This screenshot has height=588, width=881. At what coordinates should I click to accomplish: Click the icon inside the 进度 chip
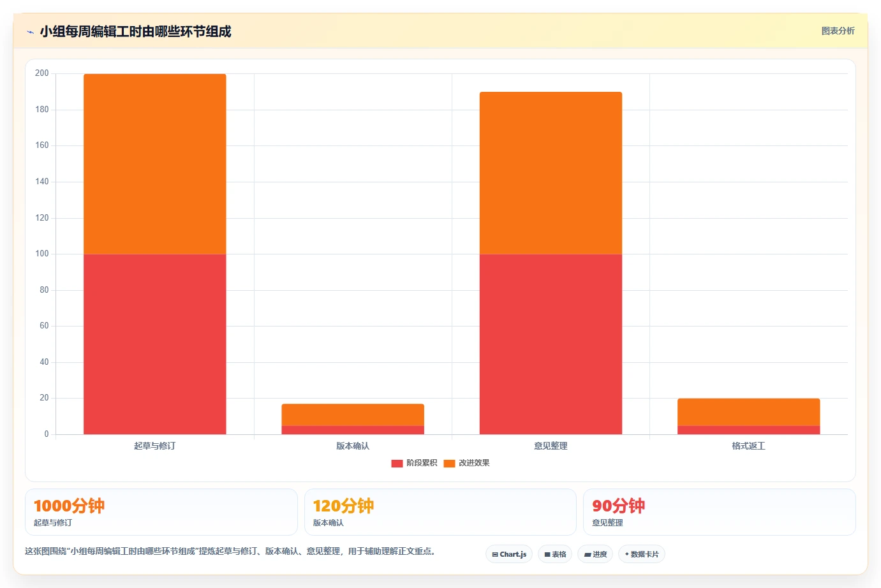click(x=588, y=555)
